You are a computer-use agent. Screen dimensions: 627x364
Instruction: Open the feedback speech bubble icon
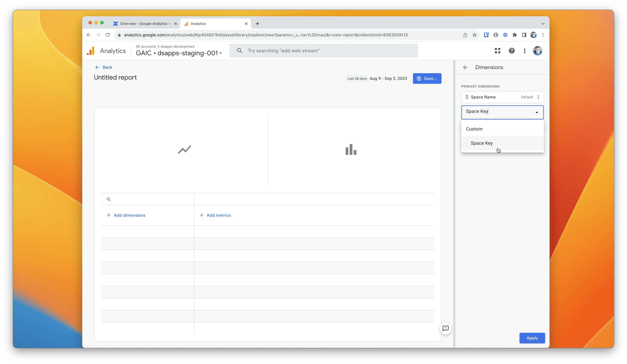click(x=445, y=328)
